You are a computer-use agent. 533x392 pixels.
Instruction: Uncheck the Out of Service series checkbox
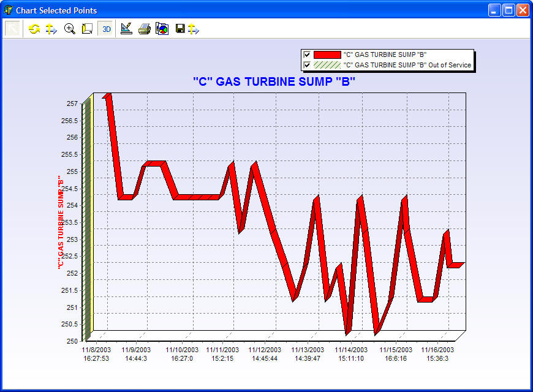307,65
